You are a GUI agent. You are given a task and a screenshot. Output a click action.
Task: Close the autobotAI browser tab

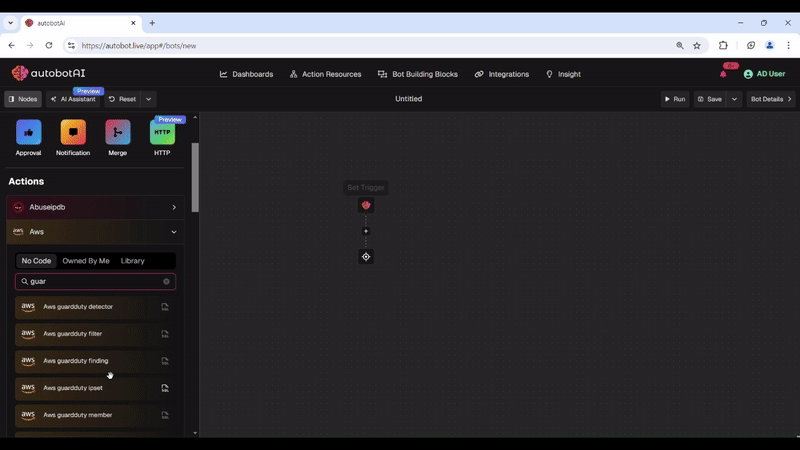click(x=133, y=23)
